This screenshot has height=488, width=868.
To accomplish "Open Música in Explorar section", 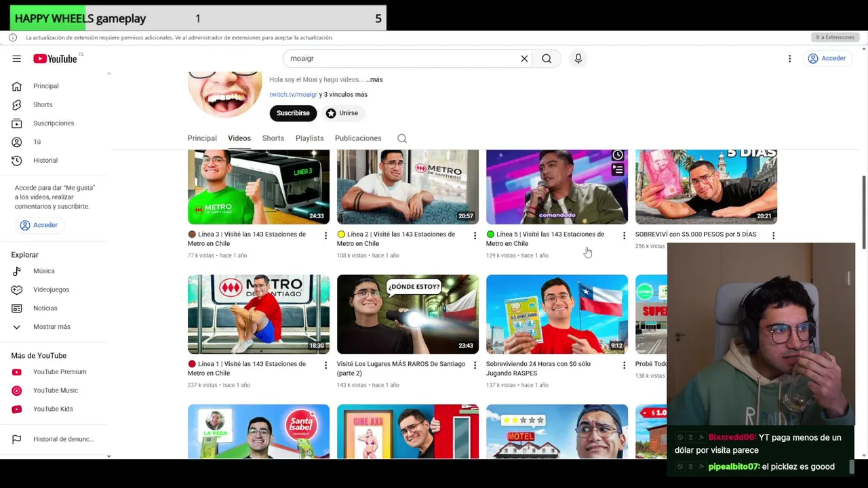I will pos(43,271).
